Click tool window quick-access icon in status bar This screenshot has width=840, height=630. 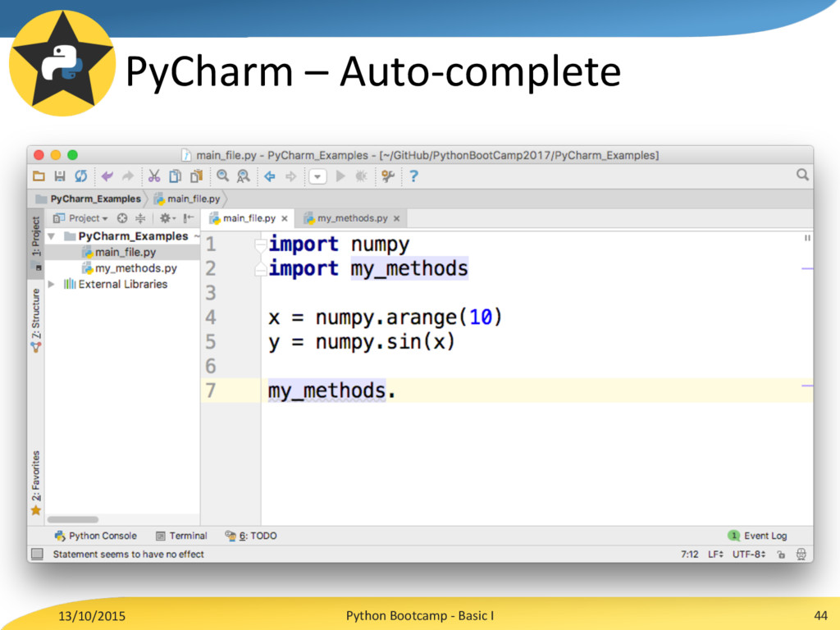click(x=37, y=554)
